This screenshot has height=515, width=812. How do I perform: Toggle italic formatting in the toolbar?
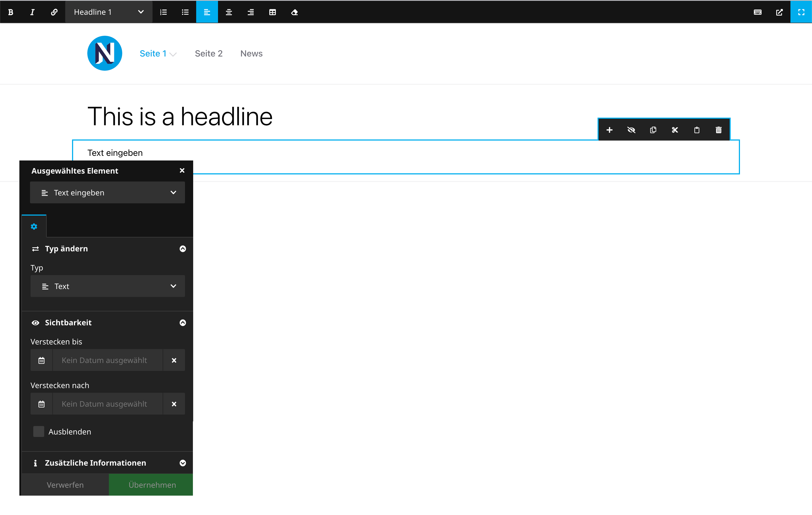(x=32, y=12)
